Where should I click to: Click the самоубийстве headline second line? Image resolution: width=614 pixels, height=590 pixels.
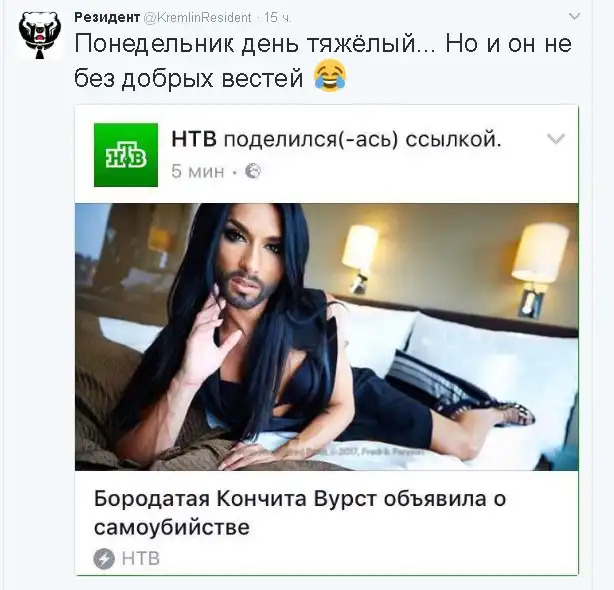click(x=172, y=527)
